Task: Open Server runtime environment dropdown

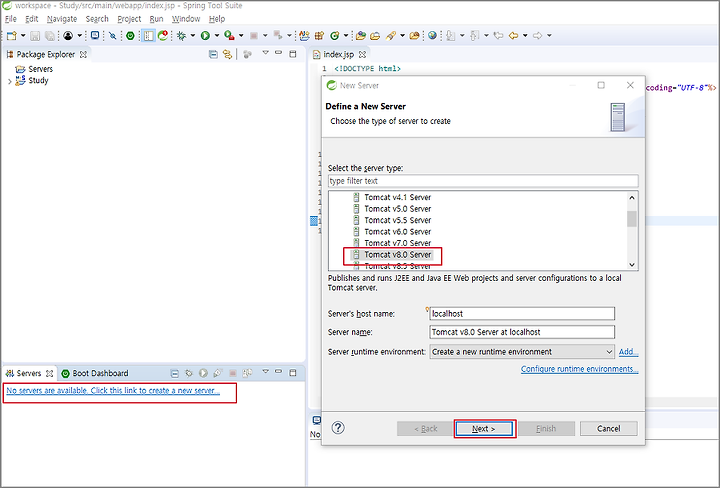Action: (522, 352)
